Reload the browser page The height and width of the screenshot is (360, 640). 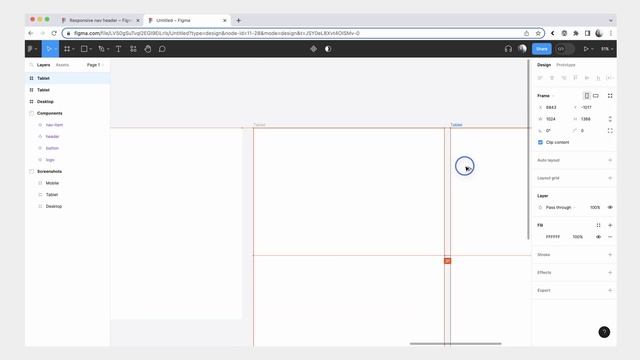(x=54, y=33)
